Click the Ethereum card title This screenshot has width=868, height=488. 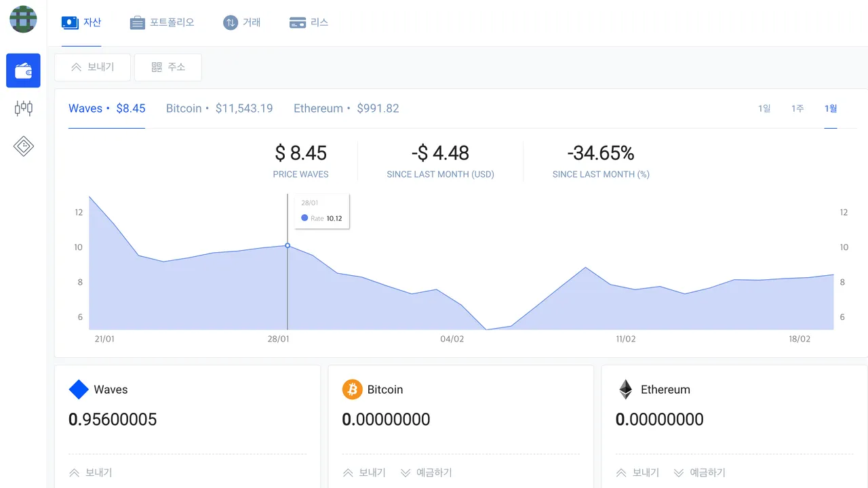pos(665,390)
